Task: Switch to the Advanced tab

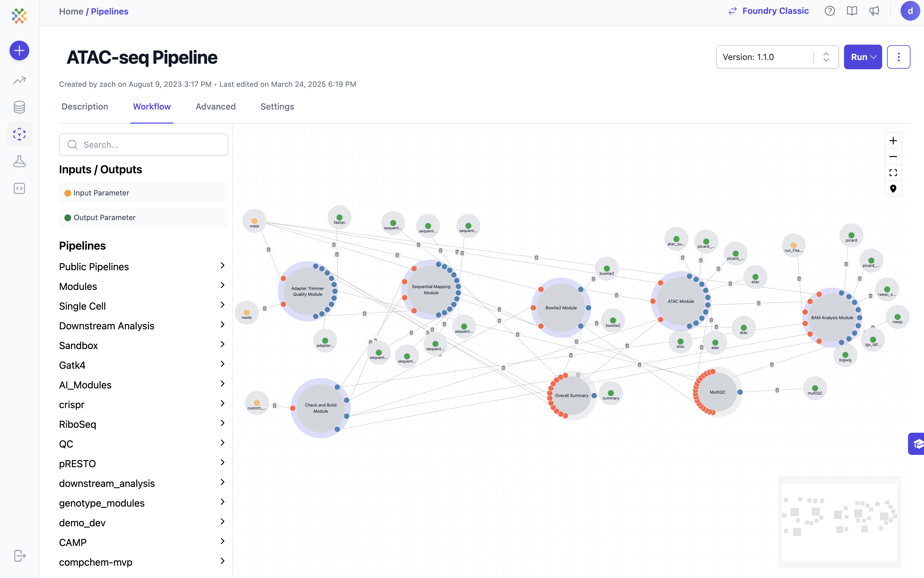Action: [x=215, y=107]
